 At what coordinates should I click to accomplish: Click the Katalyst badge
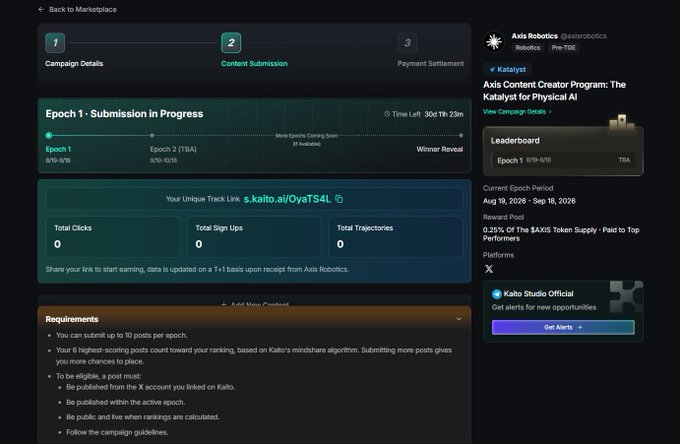[x=507, y=69]
